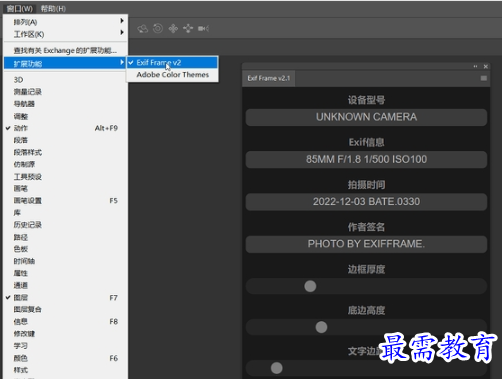Click the 边框厚度 slider handle
Screen dimensions: 503x379
[310, 286]
